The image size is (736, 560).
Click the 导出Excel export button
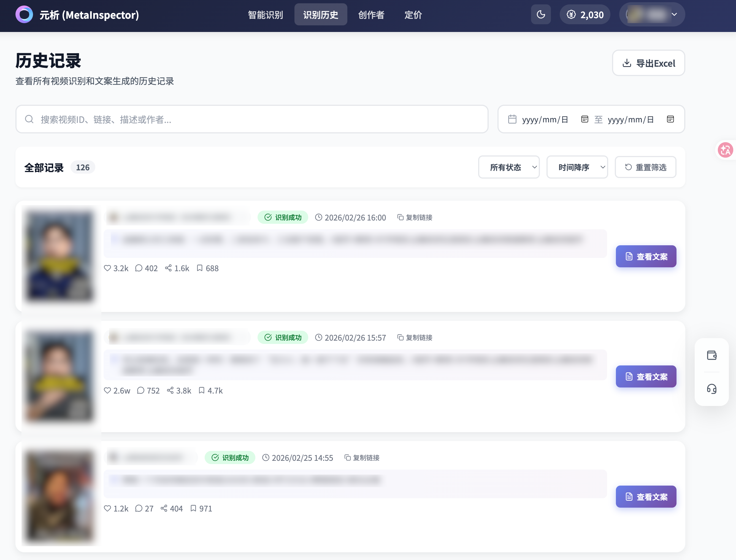coord(648,63)
